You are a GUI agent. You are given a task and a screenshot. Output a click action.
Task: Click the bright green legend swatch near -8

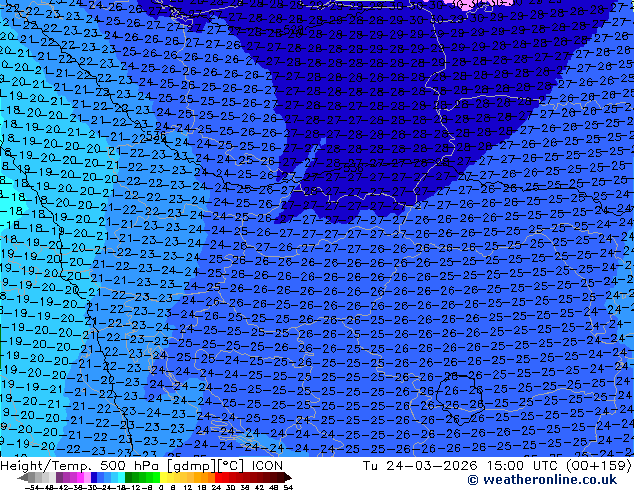pyautogui.click(x=156, y=477)
